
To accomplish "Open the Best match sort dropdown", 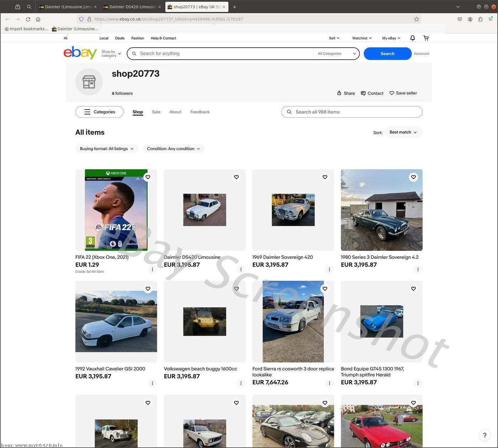I will (x=403, y=132).
